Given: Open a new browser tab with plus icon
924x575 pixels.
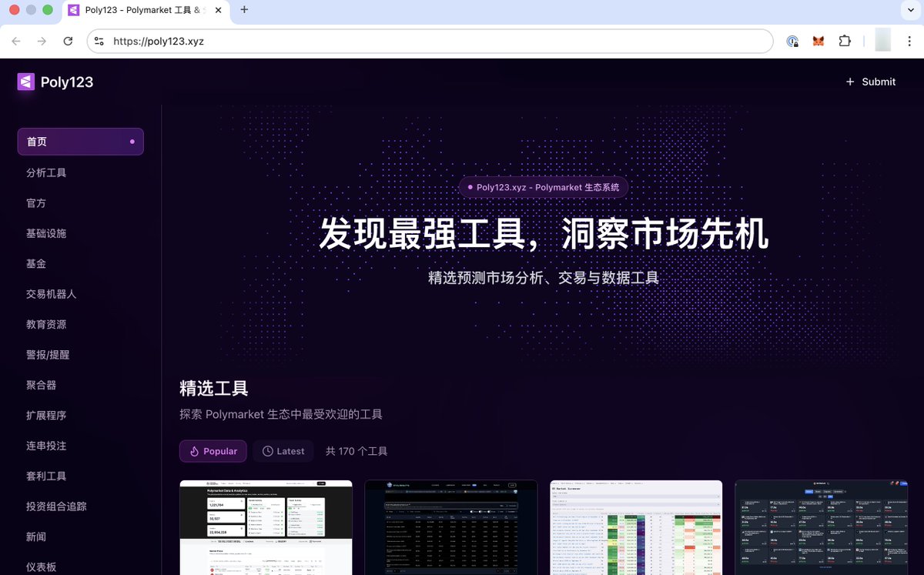Looking at the screenshot, I should tap(244, 10).
